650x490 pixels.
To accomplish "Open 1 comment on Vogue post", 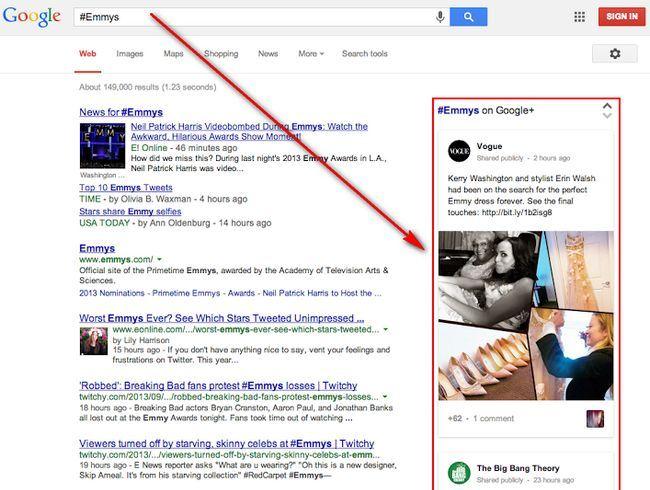I will 493,419.
